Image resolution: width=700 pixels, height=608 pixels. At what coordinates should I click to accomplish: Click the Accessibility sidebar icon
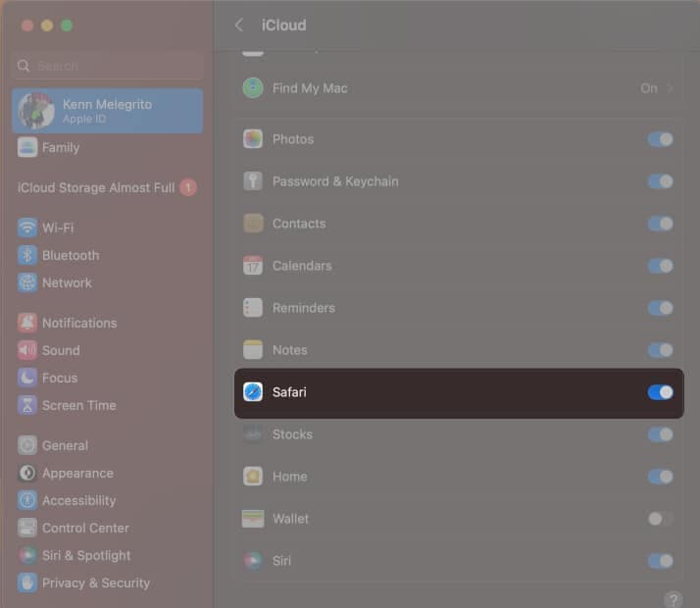point(27,500)
